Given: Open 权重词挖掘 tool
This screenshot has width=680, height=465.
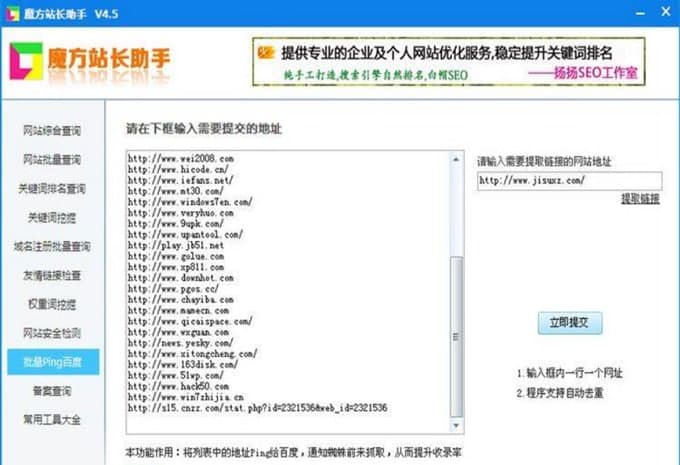Looking at the screenshot, I should pos(52,305).
